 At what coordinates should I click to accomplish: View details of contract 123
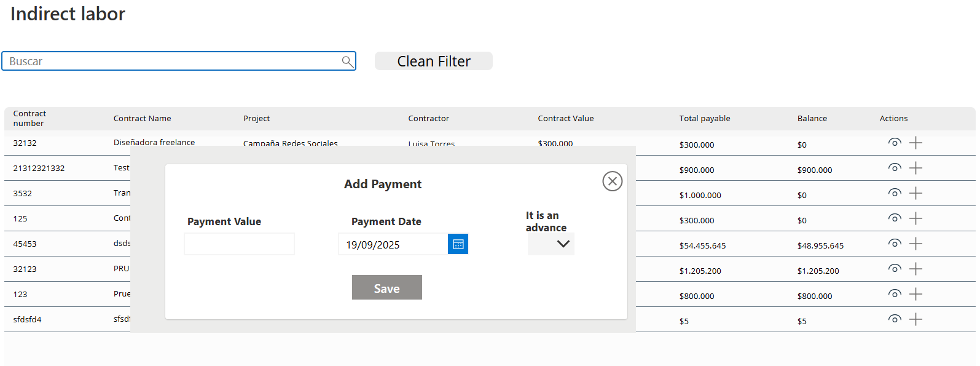[895, 294]
